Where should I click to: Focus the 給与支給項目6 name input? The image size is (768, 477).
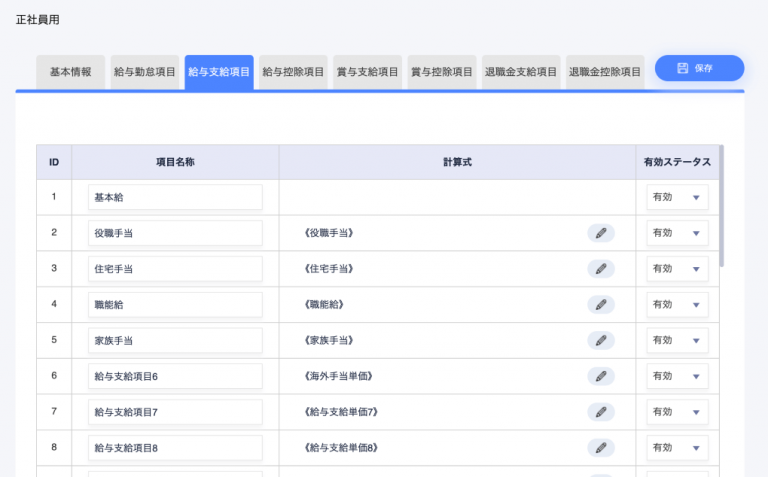point(175,376)
